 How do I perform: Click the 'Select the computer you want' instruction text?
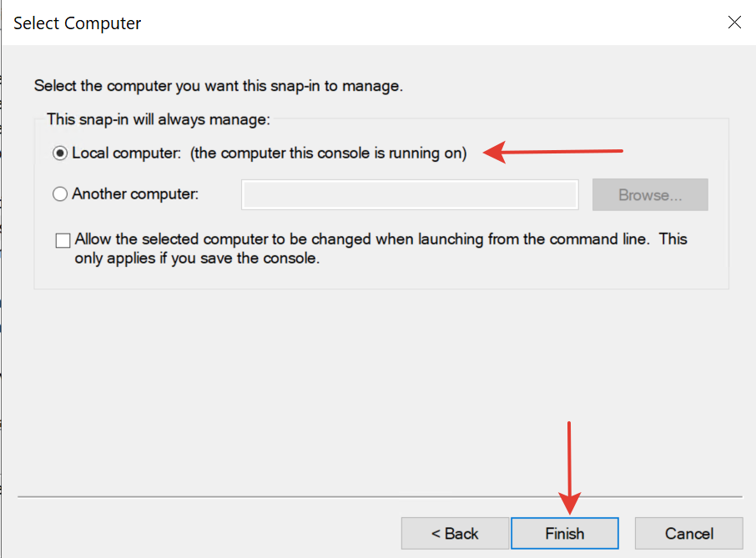[x=219, y=86]
